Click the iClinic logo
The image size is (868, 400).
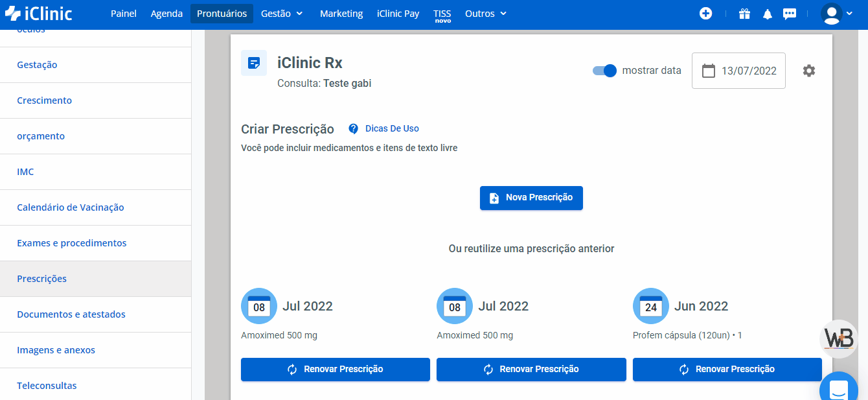(x=39, y=14)
